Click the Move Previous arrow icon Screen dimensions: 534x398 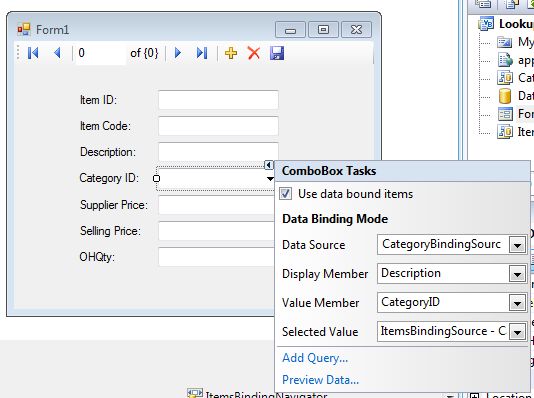pyautogui.click(x=57, y=53)
